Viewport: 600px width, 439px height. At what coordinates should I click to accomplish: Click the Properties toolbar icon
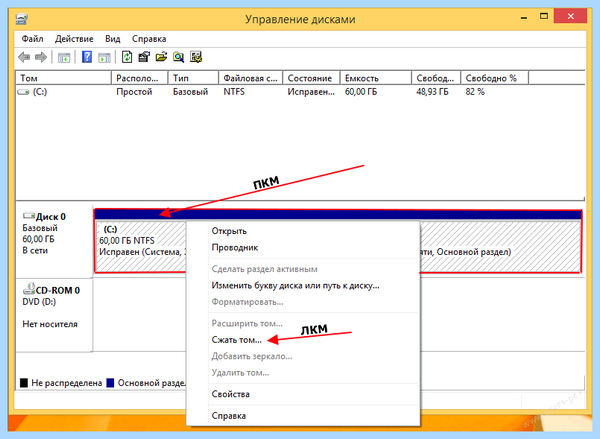[144, 57]
